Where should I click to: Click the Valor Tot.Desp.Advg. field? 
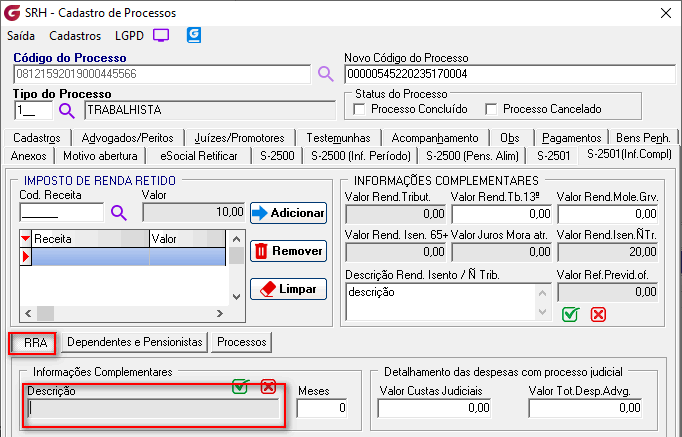point(585,408)
